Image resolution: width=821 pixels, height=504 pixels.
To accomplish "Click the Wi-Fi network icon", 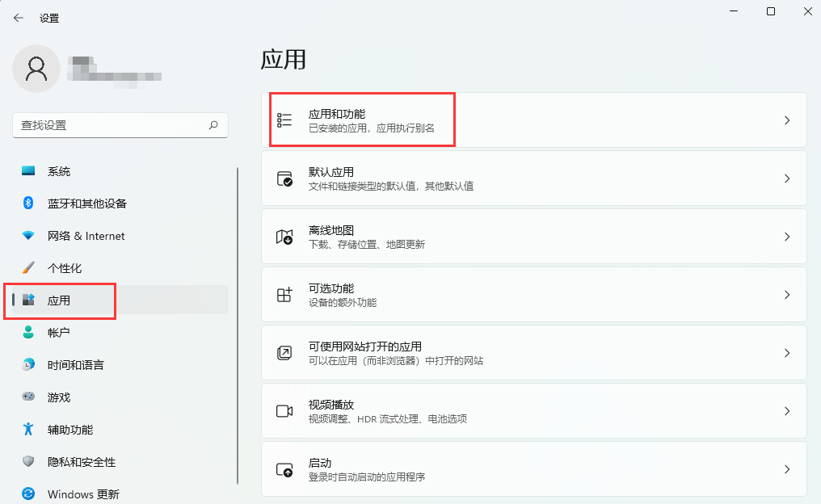I will (x=28, y=236).
